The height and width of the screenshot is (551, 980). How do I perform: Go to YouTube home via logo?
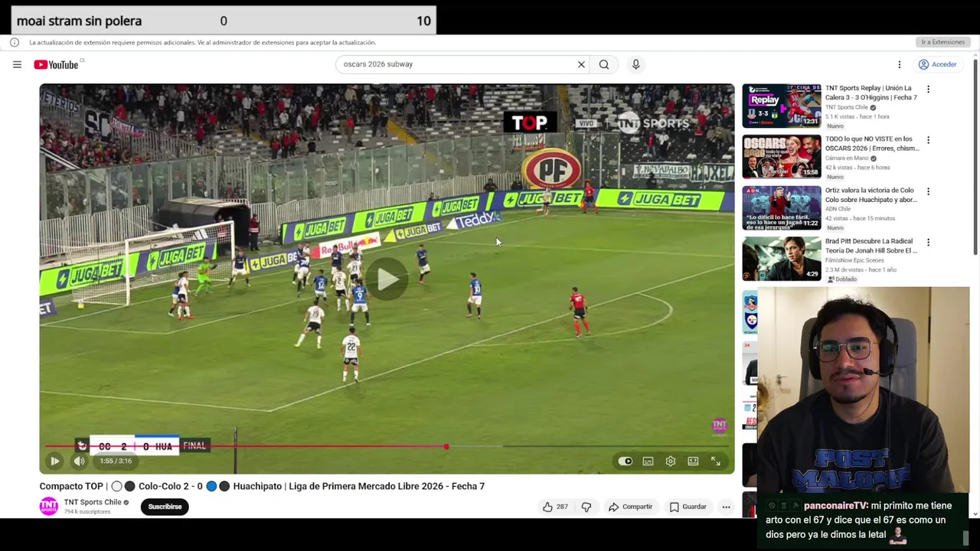click(57, 64)
